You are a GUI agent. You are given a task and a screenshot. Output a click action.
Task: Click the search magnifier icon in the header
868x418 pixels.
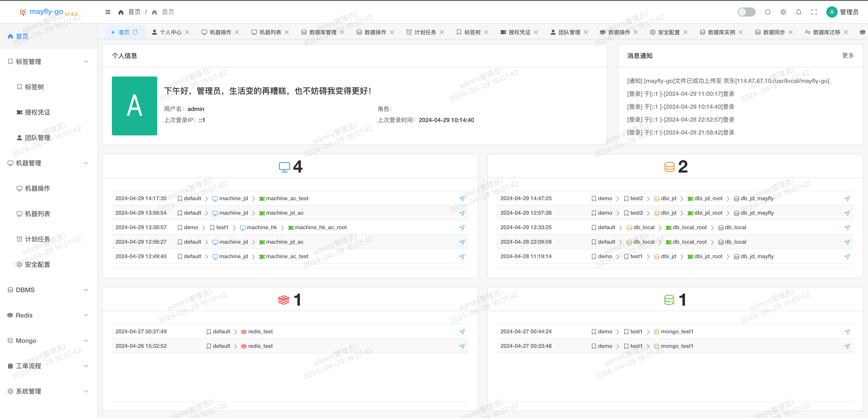(768, 12)
